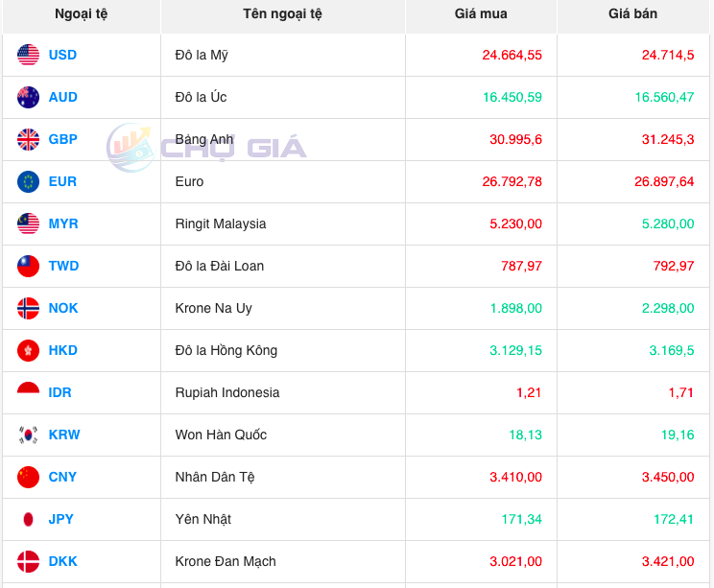Click the Norway flag icon
Screen dimensions: 714x588
[x=28, y=308]
